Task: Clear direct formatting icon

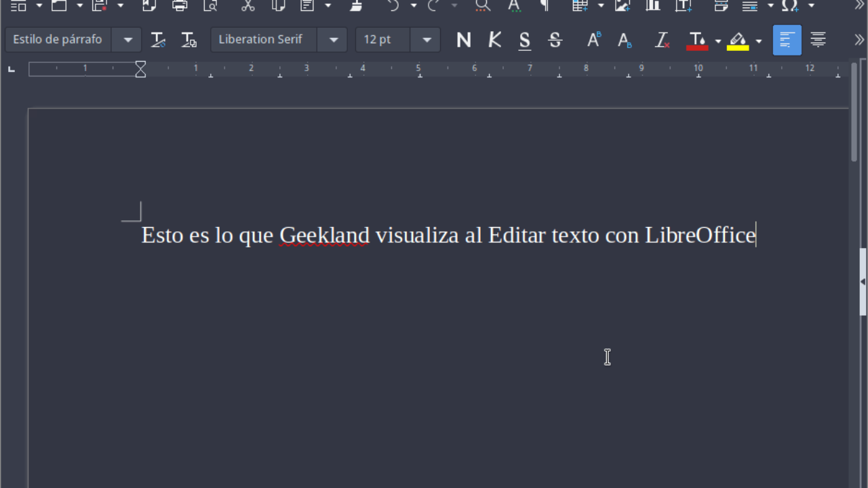Action: [x=662, y=40]
